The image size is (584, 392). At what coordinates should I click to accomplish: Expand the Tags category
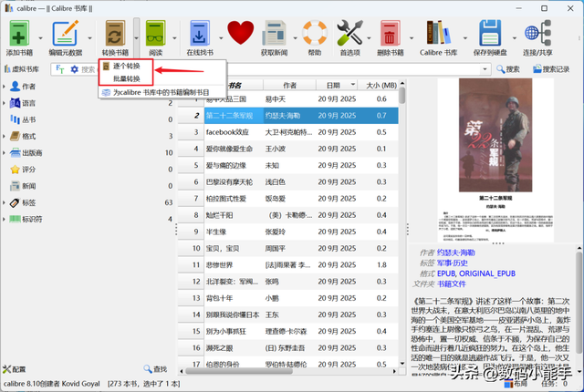point(4,202)
